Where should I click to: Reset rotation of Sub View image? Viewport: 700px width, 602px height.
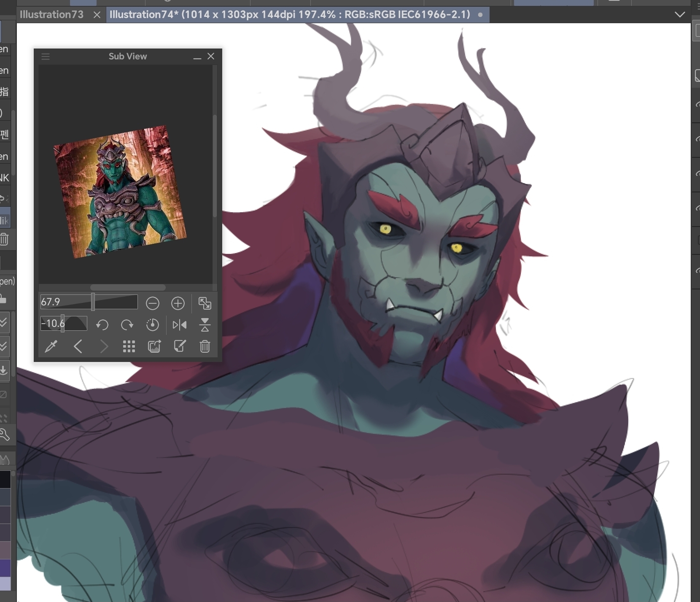point(153,324)
